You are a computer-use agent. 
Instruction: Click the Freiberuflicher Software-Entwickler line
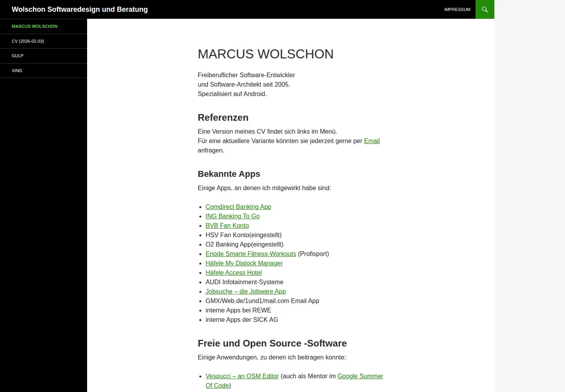click(246, 75)
